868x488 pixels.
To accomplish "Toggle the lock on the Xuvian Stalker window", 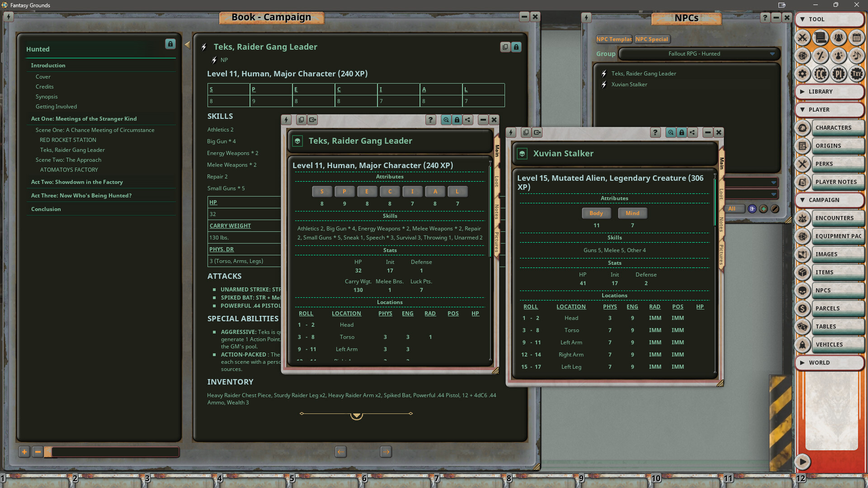I will click(x=682, y=132).
